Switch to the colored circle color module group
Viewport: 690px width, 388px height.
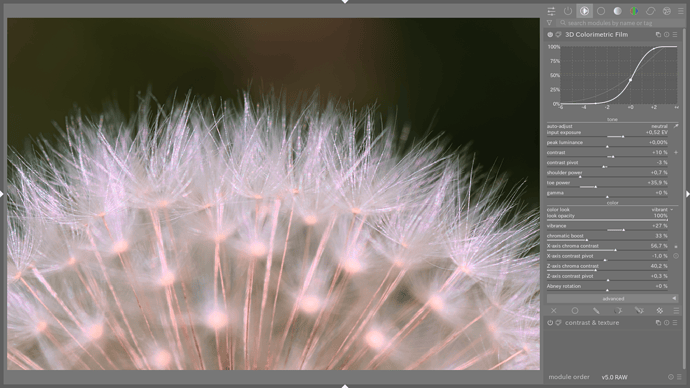pyautogui.click(x=634, y=11)
